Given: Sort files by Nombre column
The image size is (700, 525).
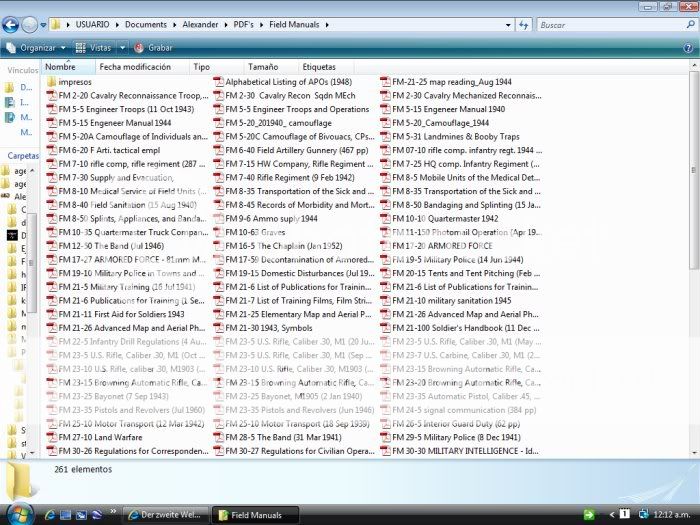Looking at the screenshot, I should 60,67.
